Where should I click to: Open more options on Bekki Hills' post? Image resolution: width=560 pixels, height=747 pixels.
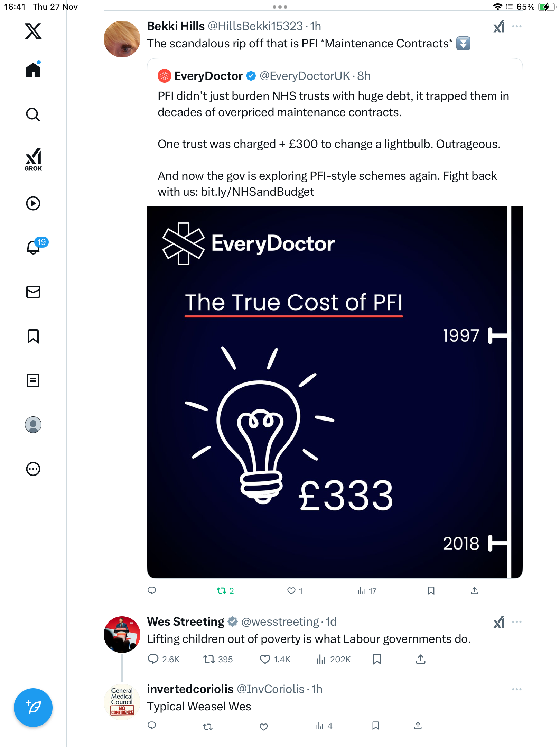517,27
